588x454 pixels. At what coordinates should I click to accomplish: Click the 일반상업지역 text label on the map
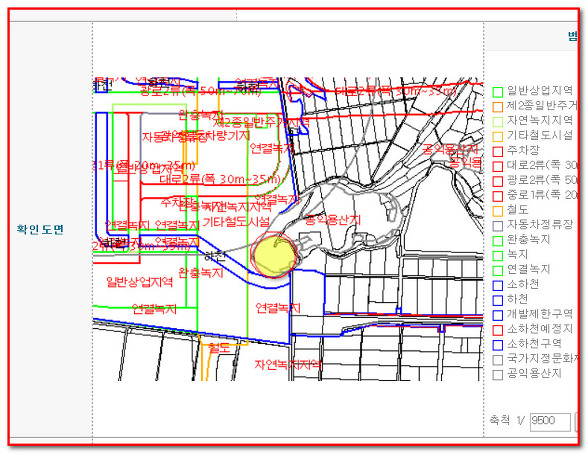tap(139, 282)
